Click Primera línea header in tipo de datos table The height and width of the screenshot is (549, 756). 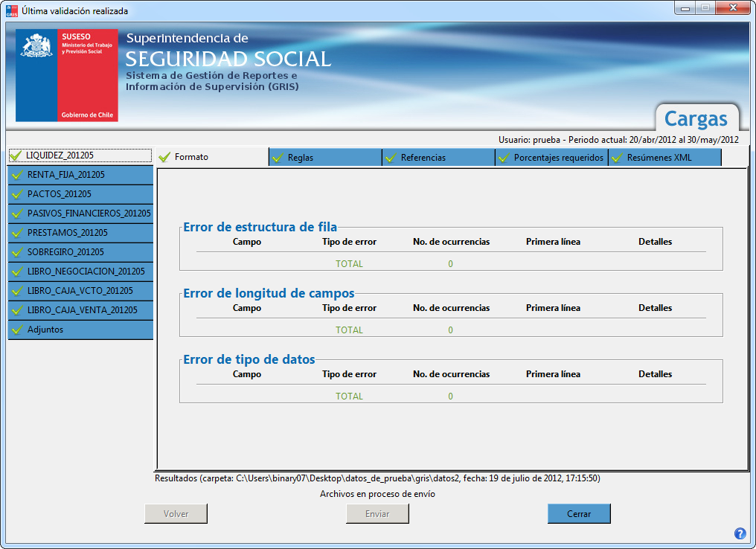tap(553, 374)
